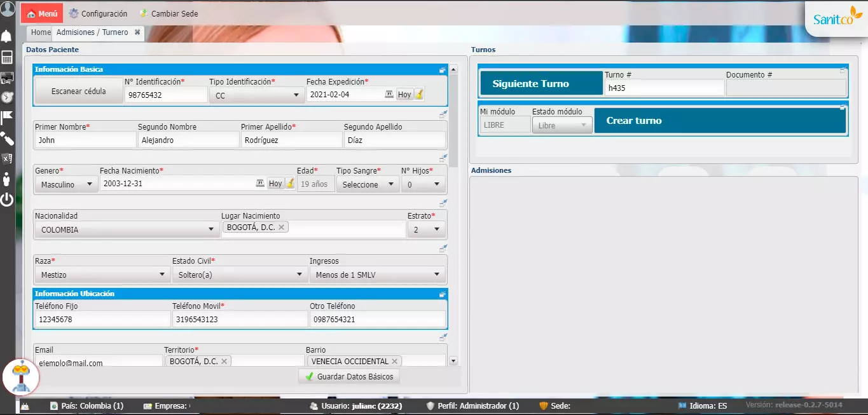Close the Admisiones / Turnero tab
The image size is (868, 415).
coord(137,32)
